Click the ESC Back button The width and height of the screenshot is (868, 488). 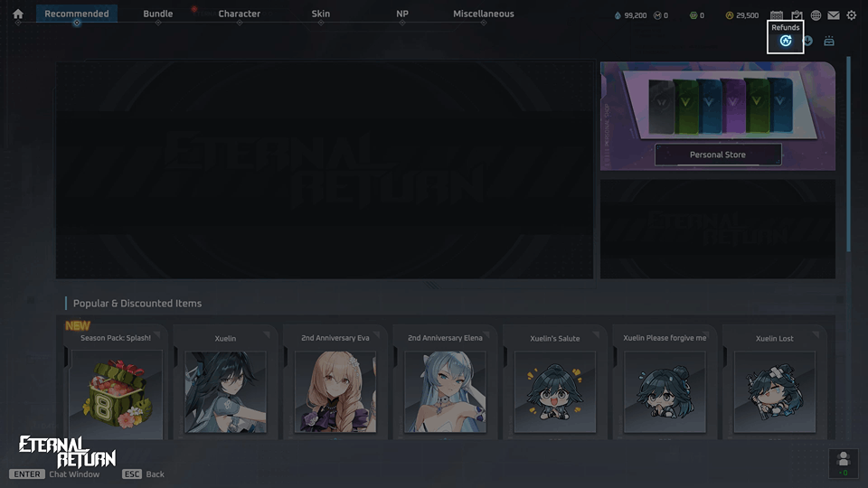[x=144, y=474]
